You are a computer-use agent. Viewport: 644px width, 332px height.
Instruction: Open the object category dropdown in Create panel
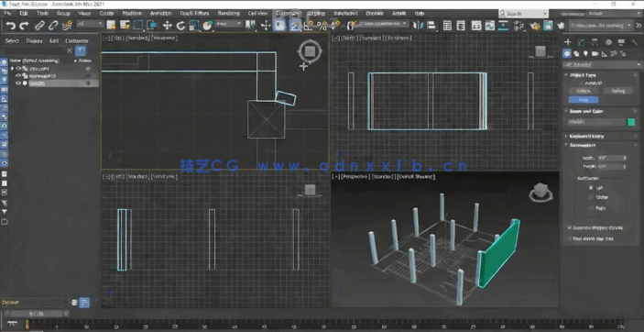pos(602,65)
